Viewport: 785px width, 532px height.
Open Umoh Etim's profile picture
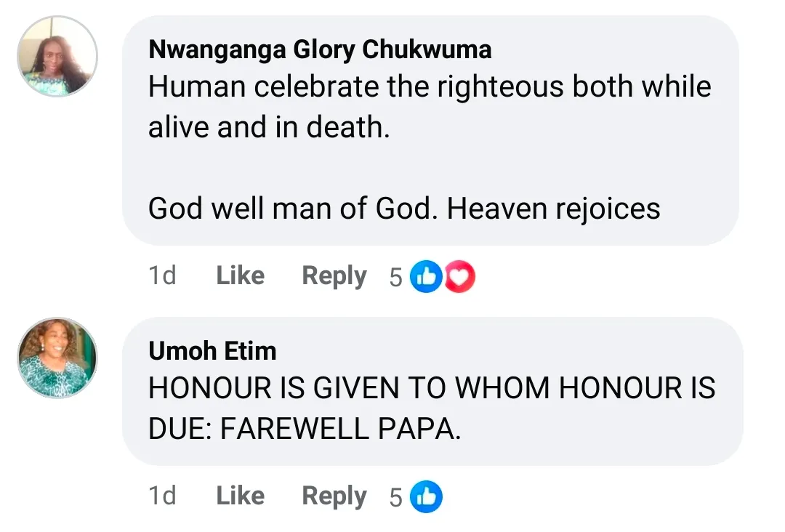pyautogui.click(x=57, y=358)
